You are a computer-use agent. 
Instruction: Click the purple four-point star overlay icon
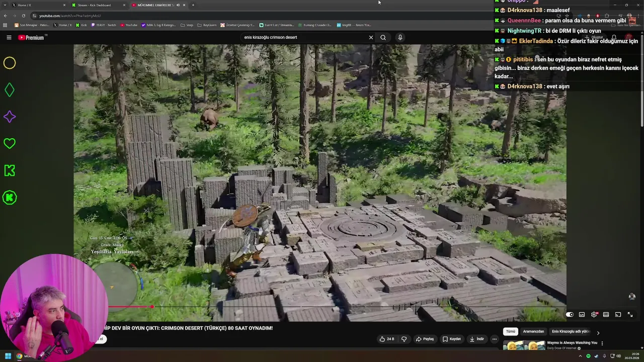click(10, 117)
